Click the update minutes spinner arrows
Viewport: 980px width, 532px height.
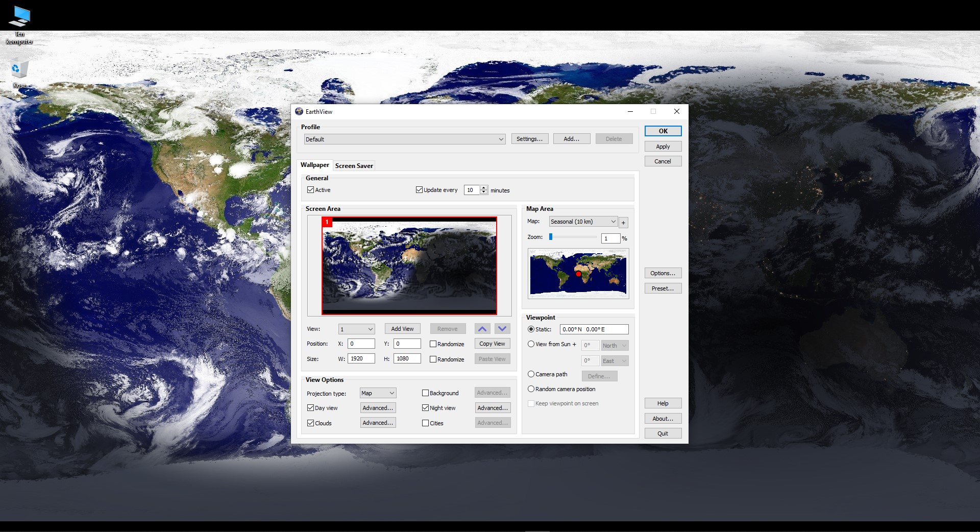coord(484,190)
